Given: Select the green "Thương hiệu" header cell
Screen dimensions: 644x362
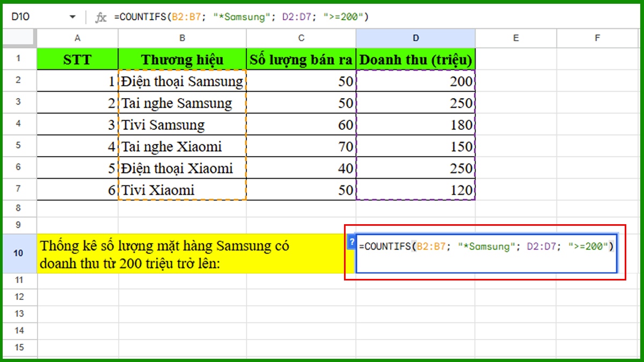Looking at the screenshot, I should point(182,60).
